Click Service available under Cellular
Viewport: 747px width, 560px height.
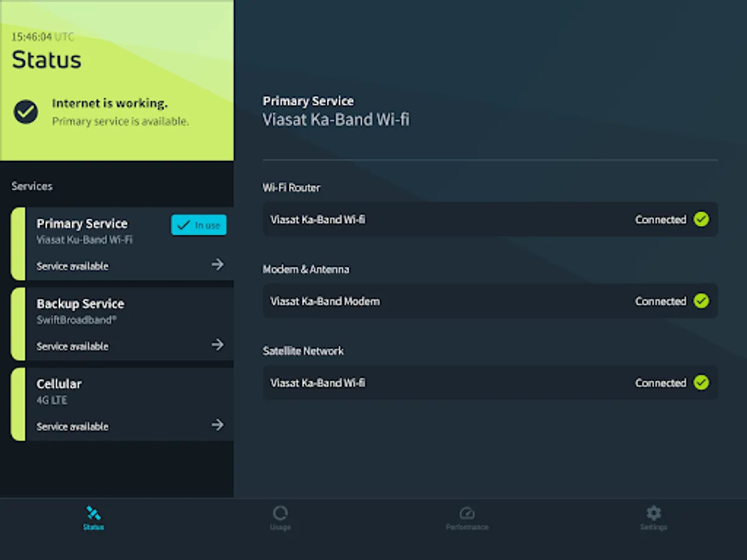pos(72,427)
